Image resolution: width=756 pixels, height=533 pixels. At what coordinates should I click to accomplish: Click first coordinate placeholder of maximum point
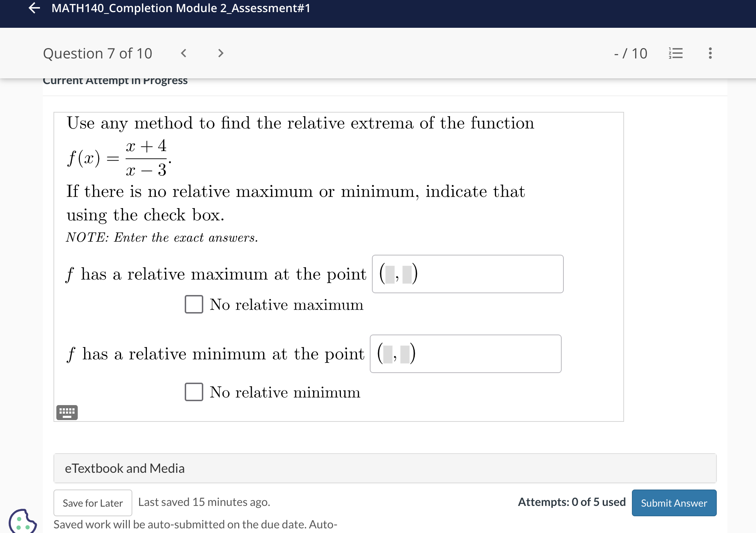pyautogui.click(x=390, y=274)
